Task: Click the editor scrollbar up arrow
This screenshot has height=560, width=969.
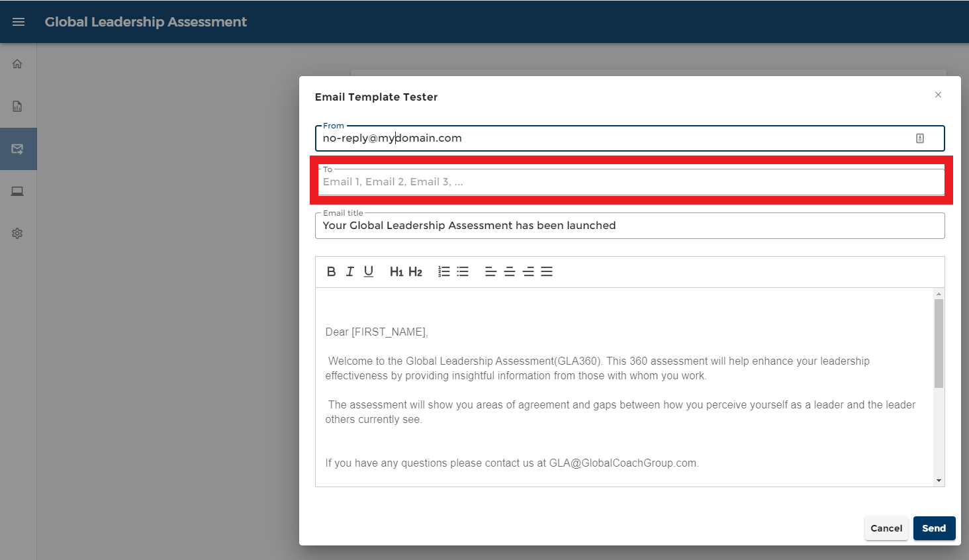Action: coord(939,293)
